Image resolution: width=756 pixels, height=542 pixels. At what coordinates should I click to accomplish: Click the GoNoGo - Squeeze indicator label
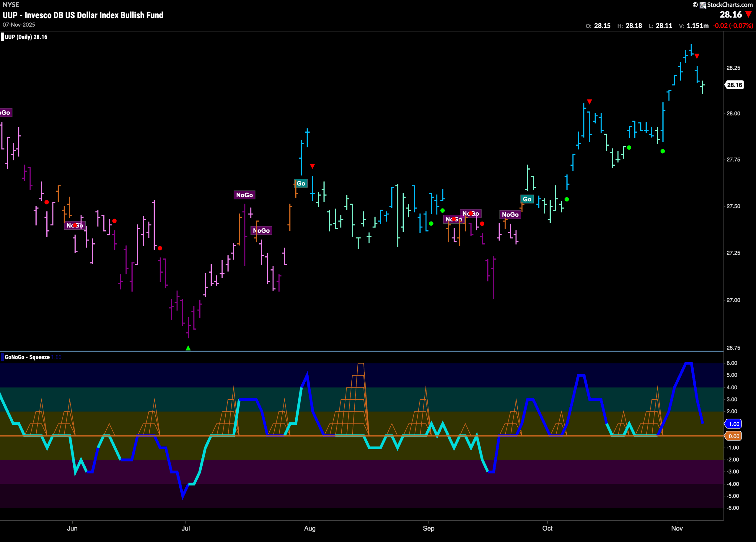[x=27, y=357]
